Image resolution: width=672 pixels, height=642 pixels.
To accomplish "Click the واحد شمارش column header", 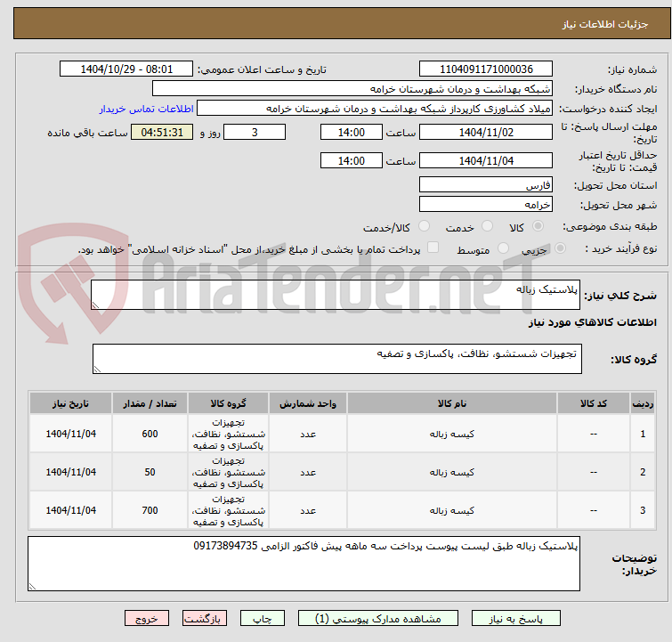I will (x=308, y=403).
